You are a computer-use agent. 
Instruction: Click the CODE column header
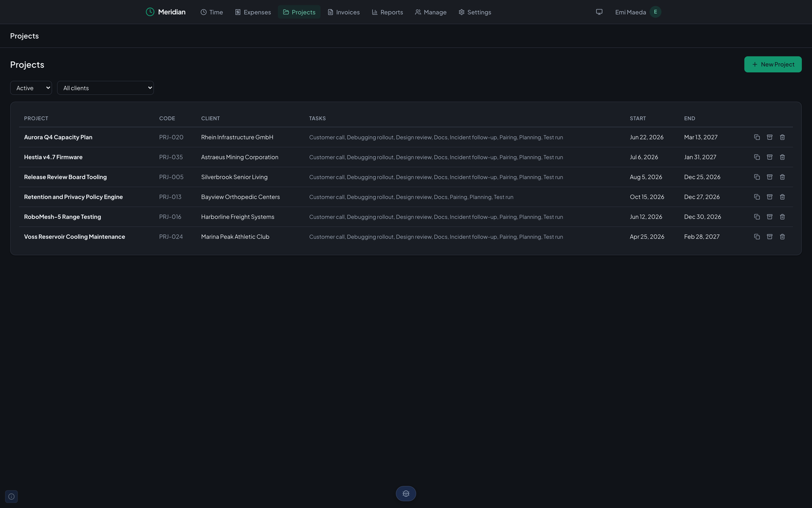(167, 119)
